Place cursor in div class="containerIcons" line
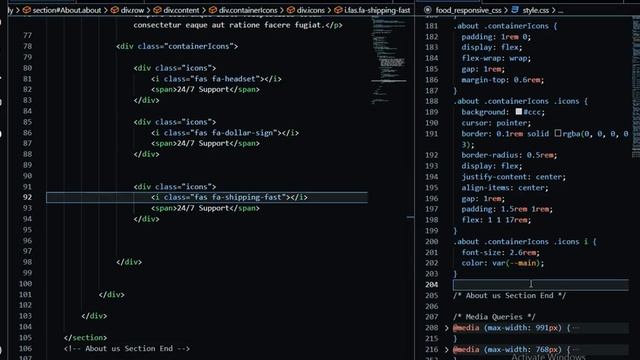 (x=177, y=46)
